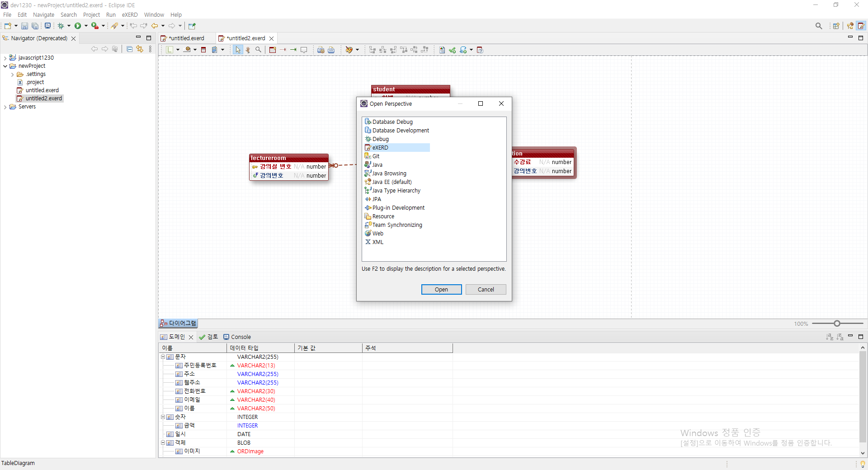Click the Run External Tools icon
Screen dimensions: 868x470
[x=94, y=26]
